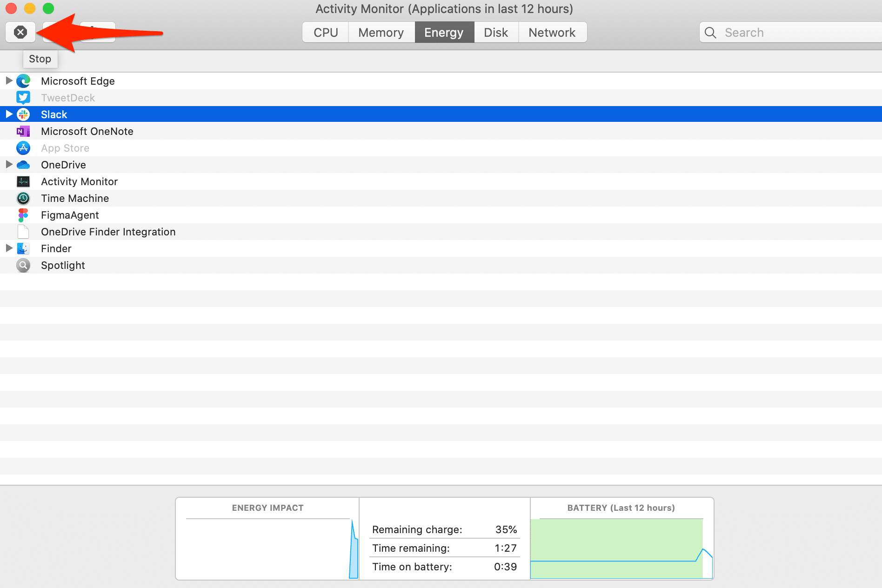Open the Disk tab
The image size is (882, 588).
coord(496,33)
